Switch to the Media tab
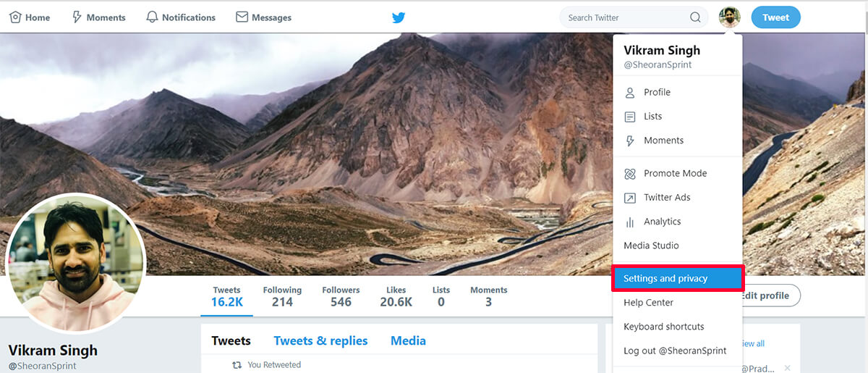Screen dimensions: 868x373 pyautogui.click(x=408, y=340)
